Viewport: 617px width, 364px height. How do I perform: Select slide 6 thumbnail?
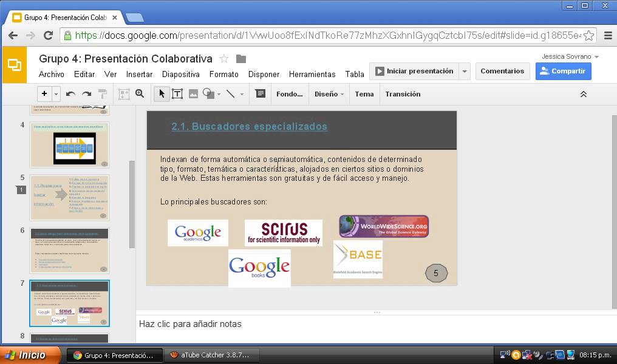click(70, 251)
